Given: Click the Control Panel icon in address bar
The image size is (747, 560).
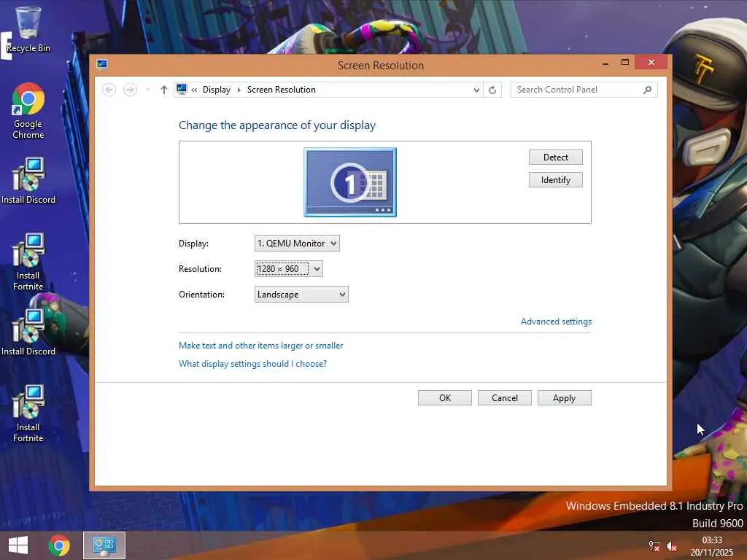Looking at the screenshot, I should [182, 89].
